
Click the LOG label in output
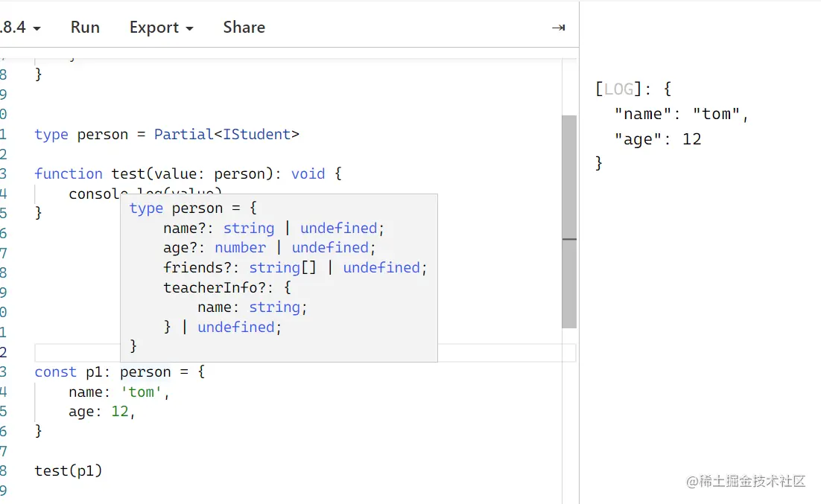(x=618, y=89)
